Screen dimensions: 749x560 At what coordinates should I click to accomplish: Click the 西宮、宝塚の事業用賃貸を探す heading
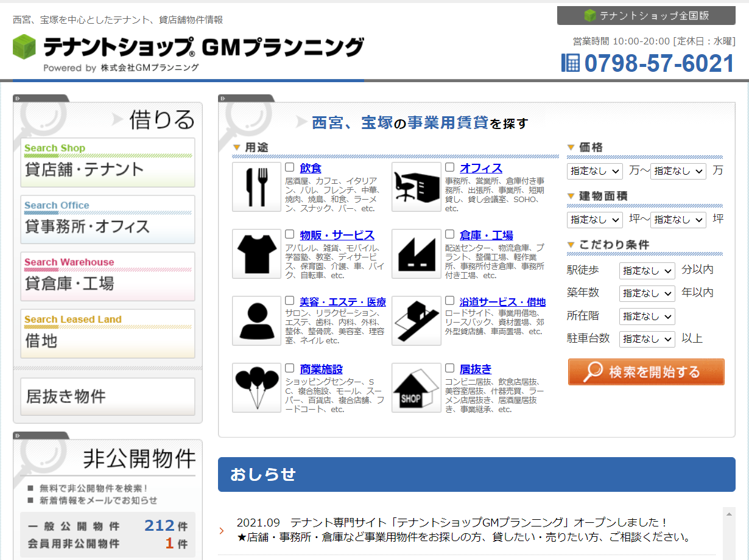point(420,123)
